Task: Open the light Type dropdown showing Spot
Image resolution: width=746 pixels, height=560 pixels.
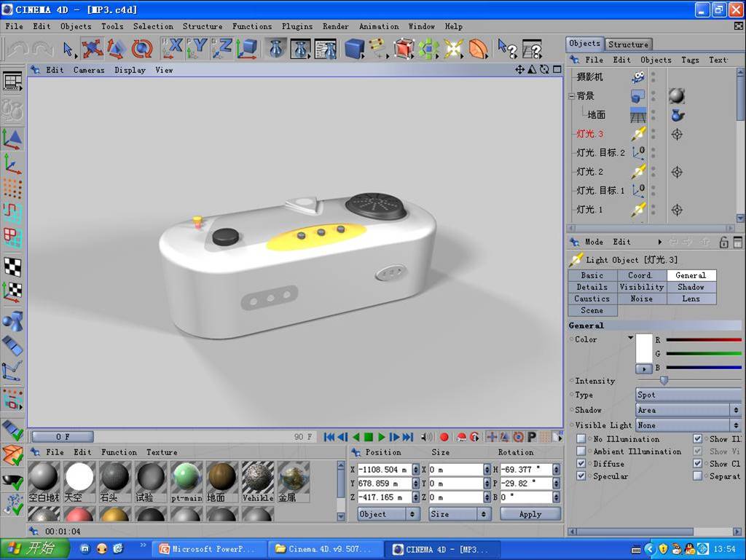Action: click(688, 395)
